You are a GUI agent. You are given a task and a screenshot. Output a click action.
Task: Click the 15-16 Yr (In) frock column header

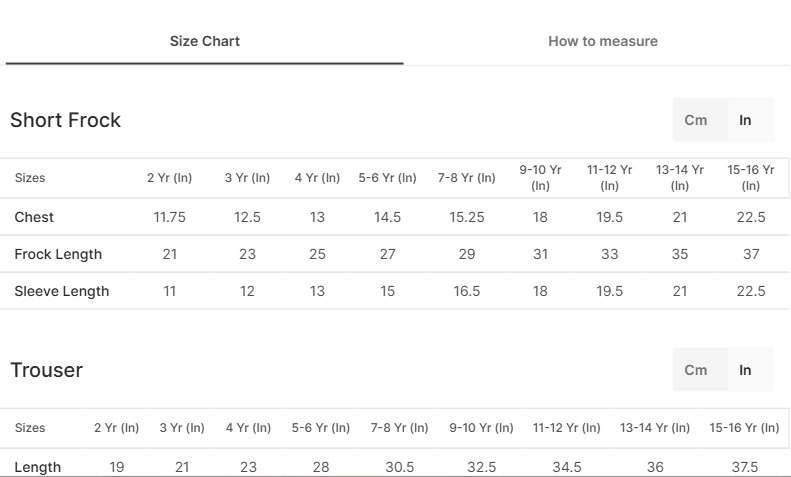(751, 178)
